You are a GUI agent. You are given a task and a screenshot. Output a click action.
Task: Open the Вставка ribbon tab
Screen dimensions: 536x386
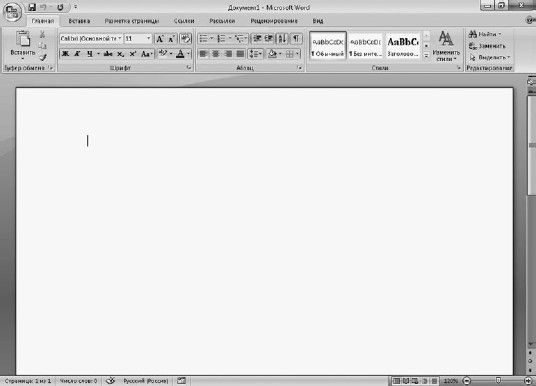point(79,21)
